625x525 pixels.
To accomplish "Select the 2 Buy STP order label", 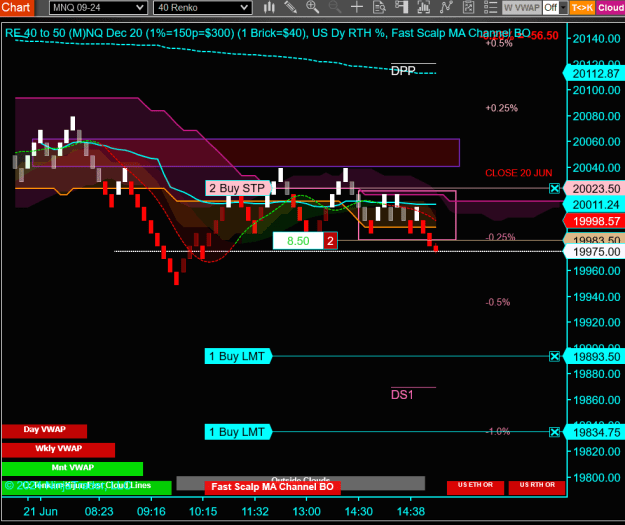I will point(238,188).
